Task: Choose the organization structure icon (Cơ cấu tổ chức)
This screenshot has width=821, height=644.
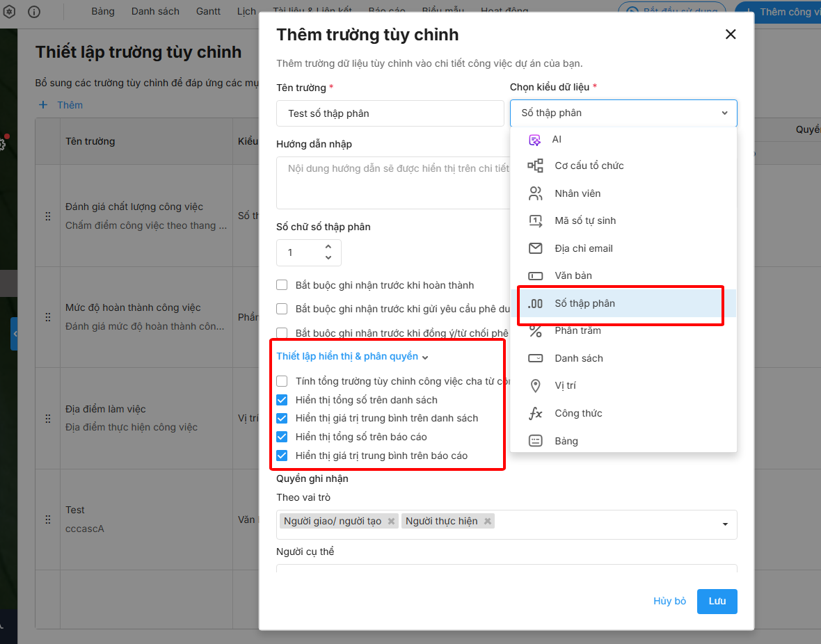Action: pos(535,166)
